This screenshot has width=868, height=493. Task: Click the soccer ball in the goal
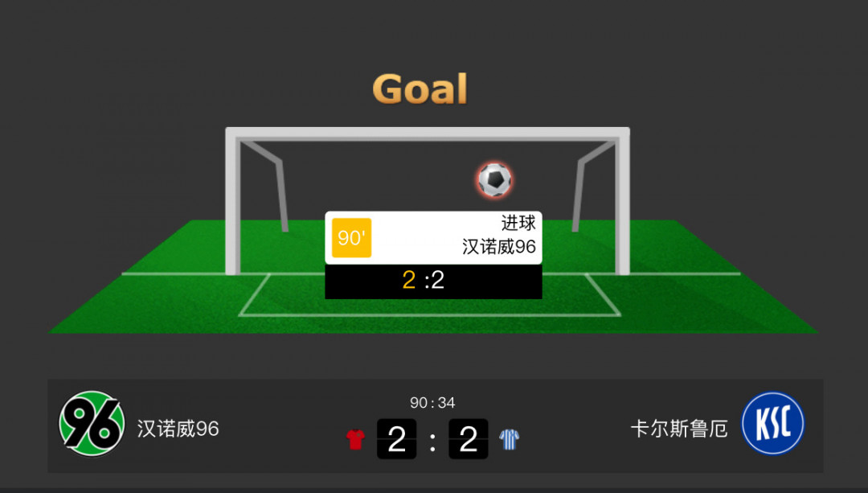494,179
